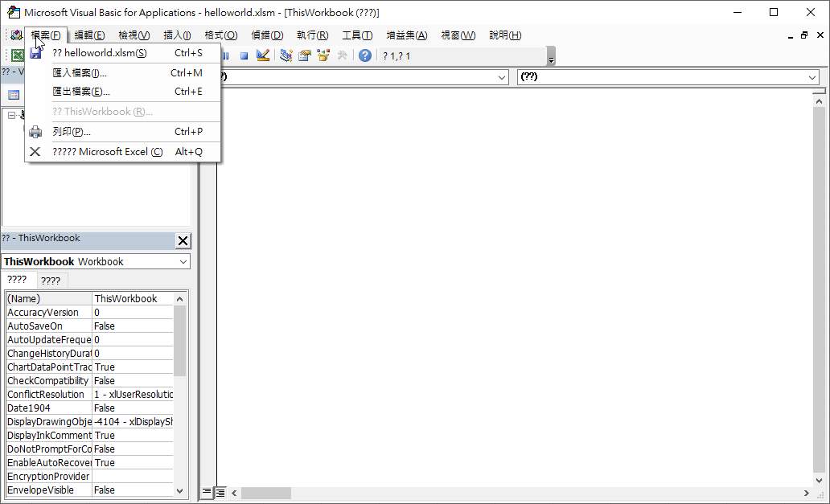
Task: Click the Toolbox wrench icon
Action: 342,55
